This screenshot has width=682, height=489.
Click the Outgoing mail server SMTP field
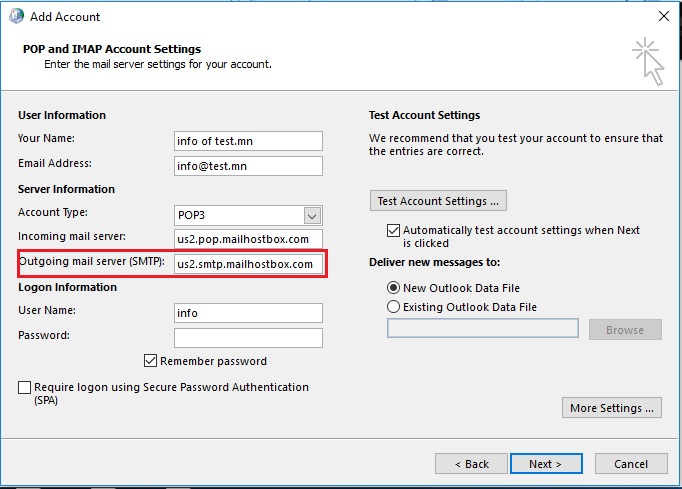(248, 264)
